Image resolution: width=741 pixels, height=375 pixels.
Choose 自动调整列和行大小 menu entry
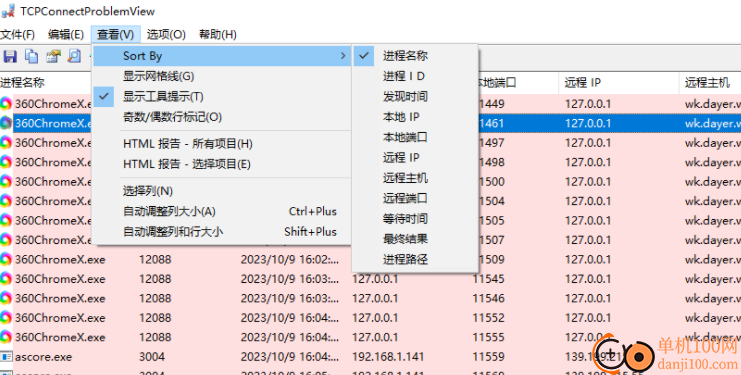pyautogui.click(x=222, y=231)
